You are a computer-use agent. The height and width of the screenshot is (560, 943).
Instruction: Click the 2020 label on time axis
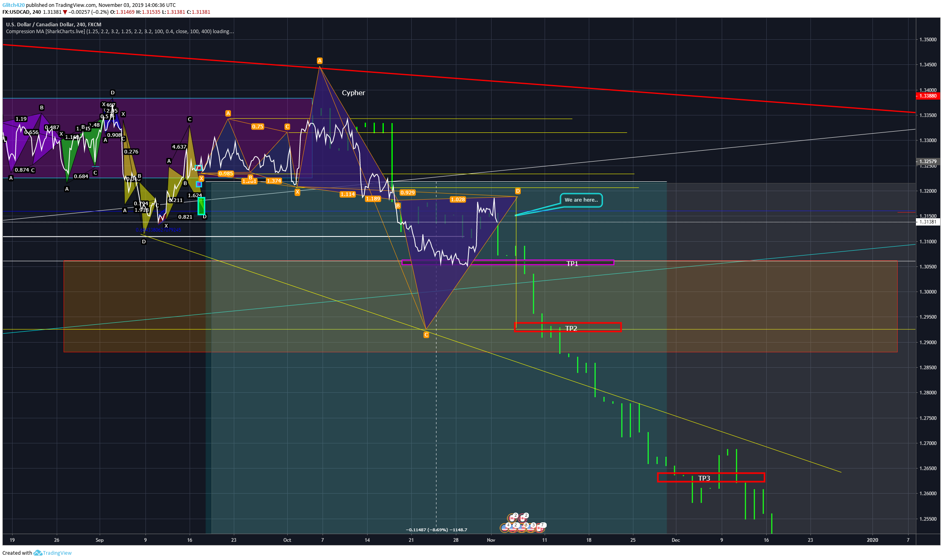point(872,540)
